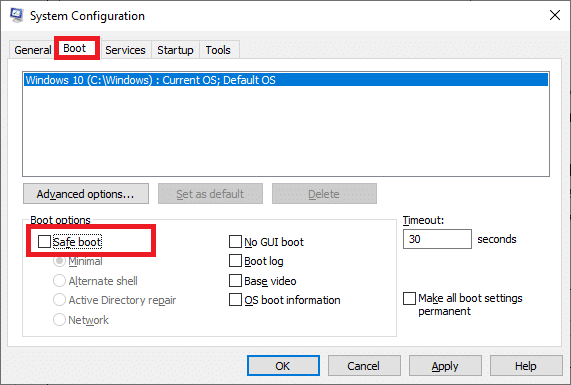This screenshot has height=385, width=571.
Task: Enable OS boot information checkbox
Action: pyautogui.click(x=235, y=300)
